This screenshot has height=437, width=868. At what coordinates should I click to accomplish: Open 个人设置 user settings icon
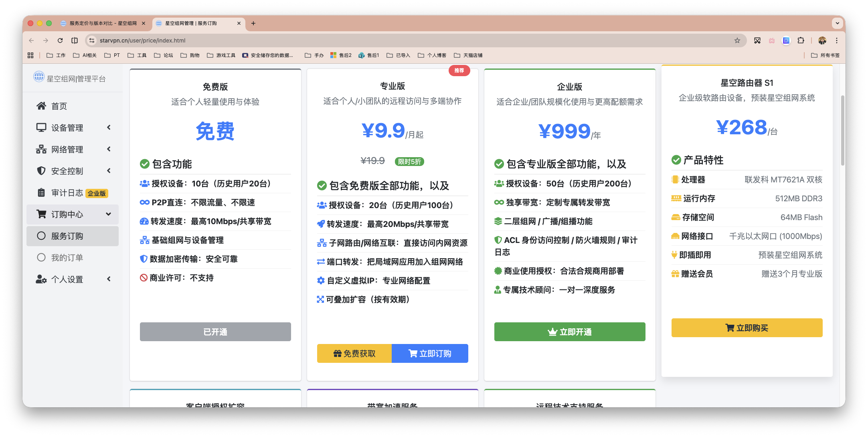point(41,279)
